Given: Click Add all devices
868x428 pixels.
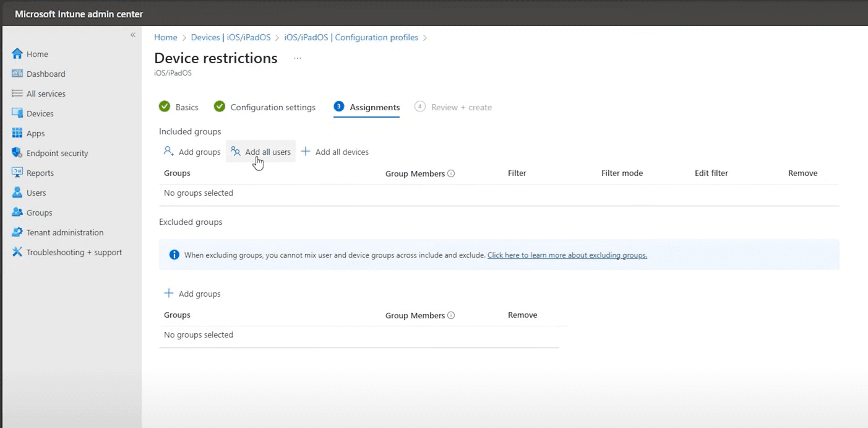Looking at the screenshot, I should pyautogui.click(x=335, y=151).
